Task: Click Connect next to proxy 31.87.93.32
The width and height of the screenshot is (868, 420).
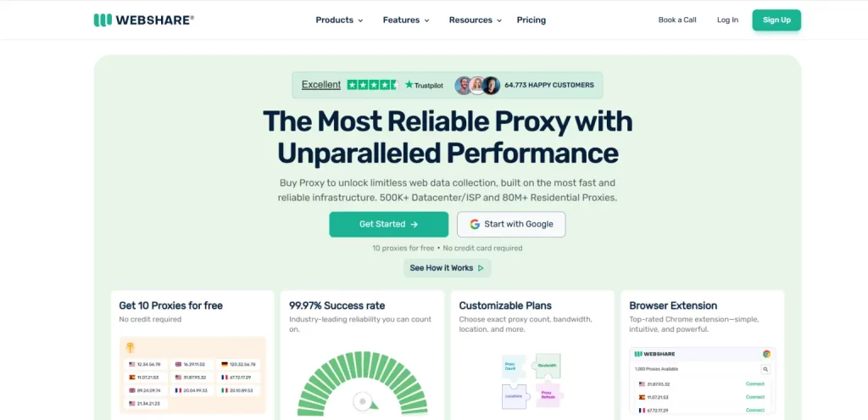Action: click(x=754, y=384)
